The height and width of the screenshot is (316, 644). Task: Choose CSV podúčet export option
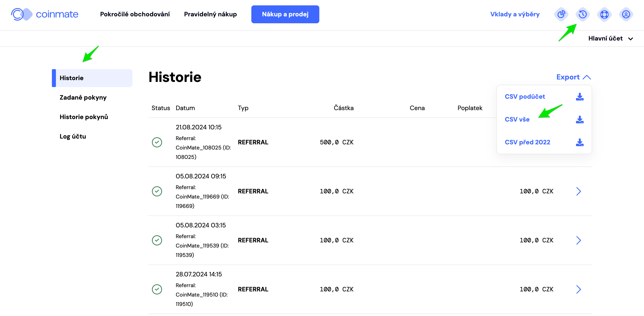pos(525,97)
